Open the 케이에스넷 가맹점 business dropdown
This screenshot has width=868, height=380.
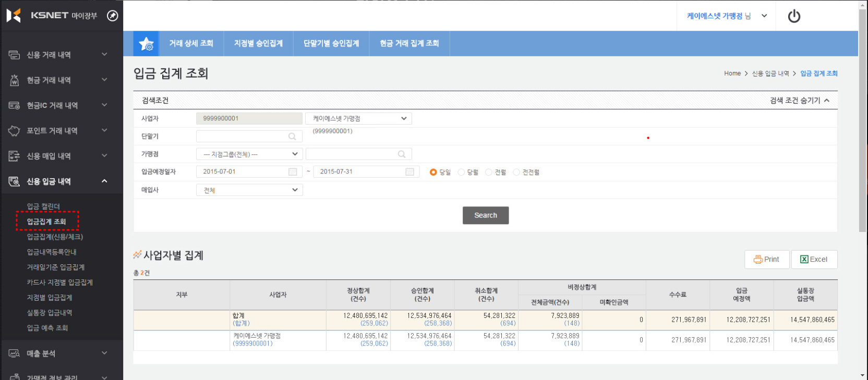point(358,118)
